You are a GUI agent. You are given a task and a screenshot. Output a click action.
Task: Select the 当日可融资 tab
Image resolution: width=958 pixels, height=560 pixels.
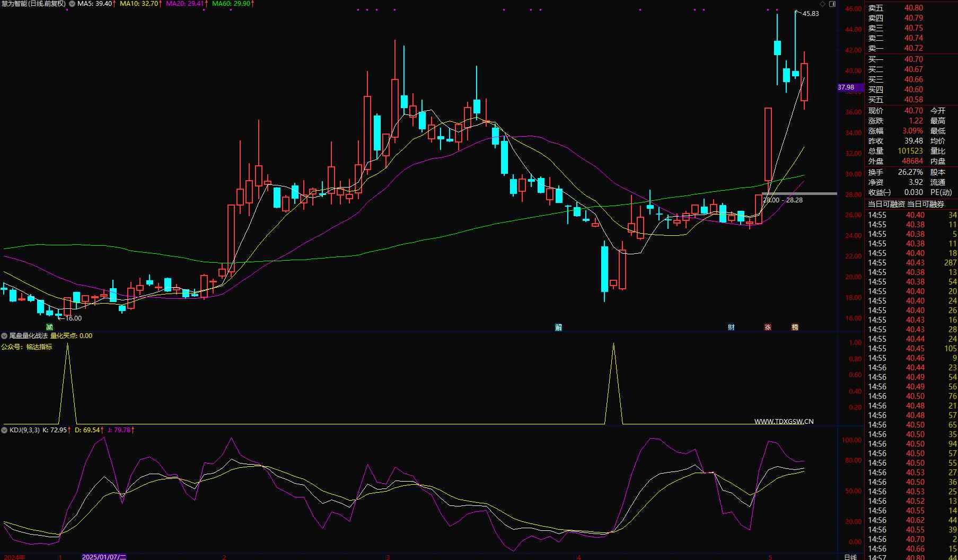click(886, 204)
